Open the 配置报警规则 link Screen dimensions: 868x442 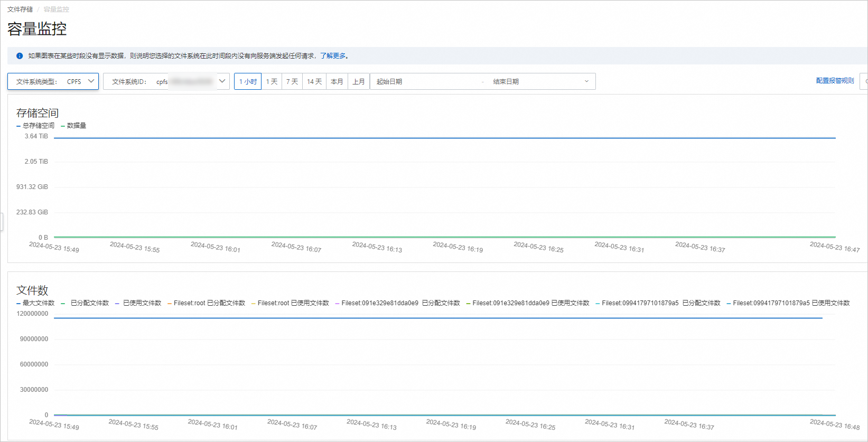(x=835, y=81)
